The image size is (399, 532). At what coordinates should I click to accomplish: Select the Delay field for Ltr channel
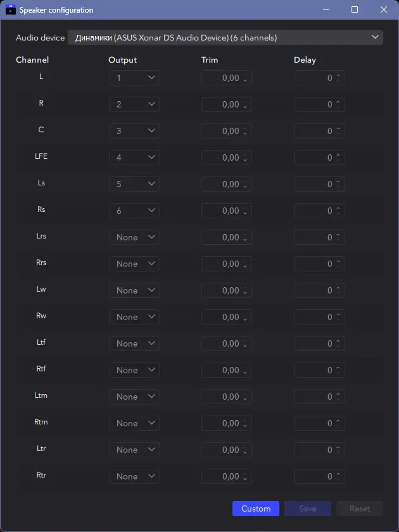coord(313,450)
